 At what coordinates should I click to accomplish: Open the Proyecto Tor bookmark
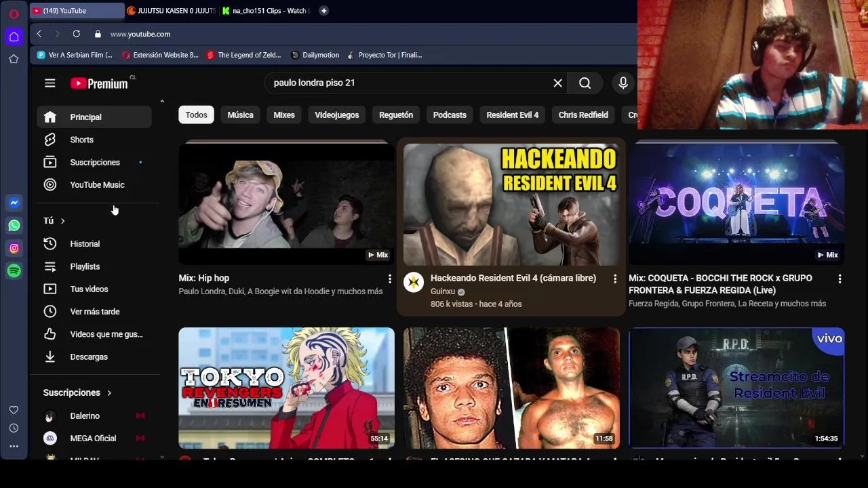point(384,55)
